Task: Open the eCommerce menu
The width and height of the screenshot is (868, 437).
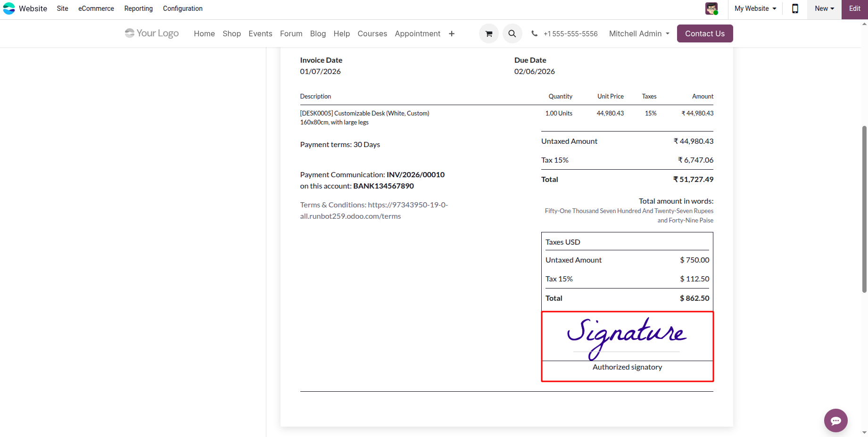Action: [96, 8]
